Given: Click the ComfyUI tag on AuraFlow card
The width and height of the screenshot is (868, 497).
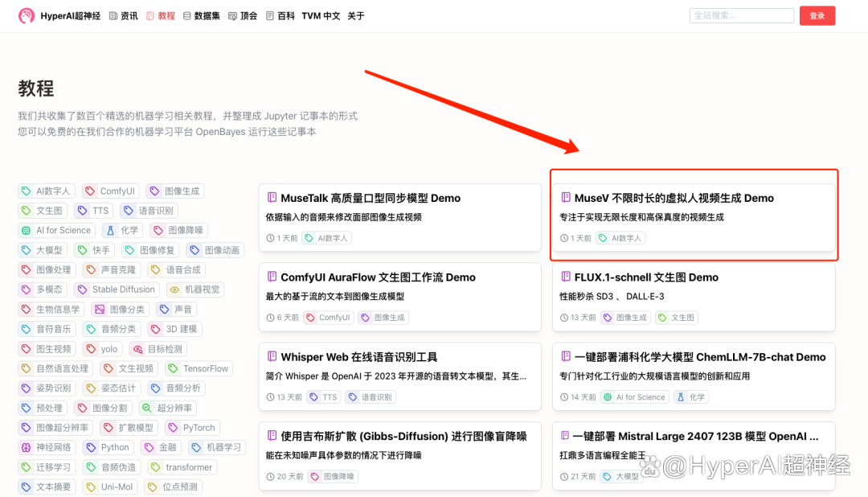Looking at the screenshot, I should click(x=328, y=318).
